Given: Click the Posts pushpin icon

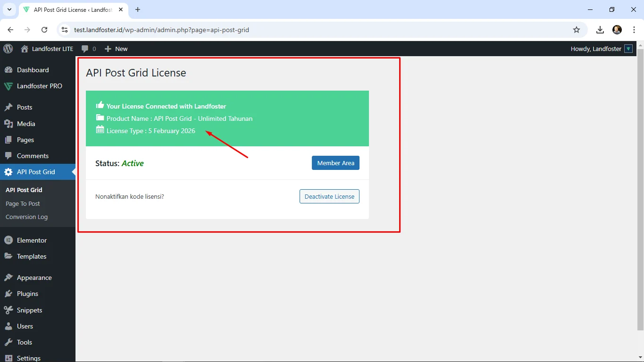Looking at the screenshot, I should (x=8, y=107).
